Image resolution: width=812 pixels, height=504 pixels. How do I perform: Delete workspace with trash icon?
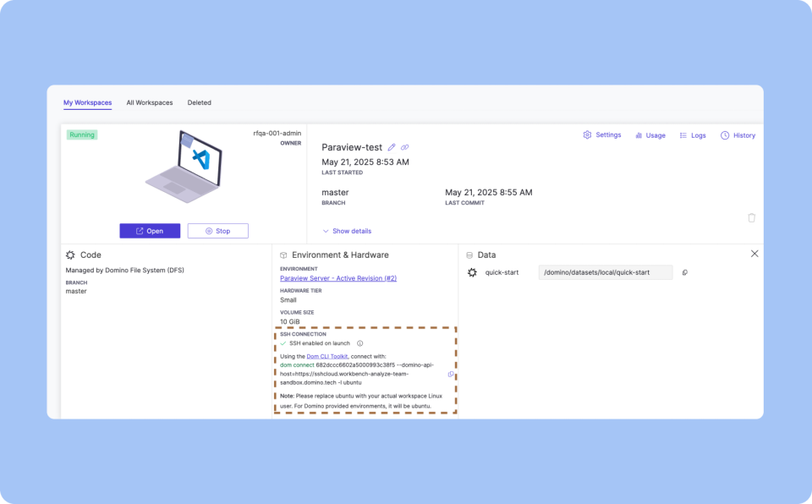pyautogui.click(x=751, y=217)
